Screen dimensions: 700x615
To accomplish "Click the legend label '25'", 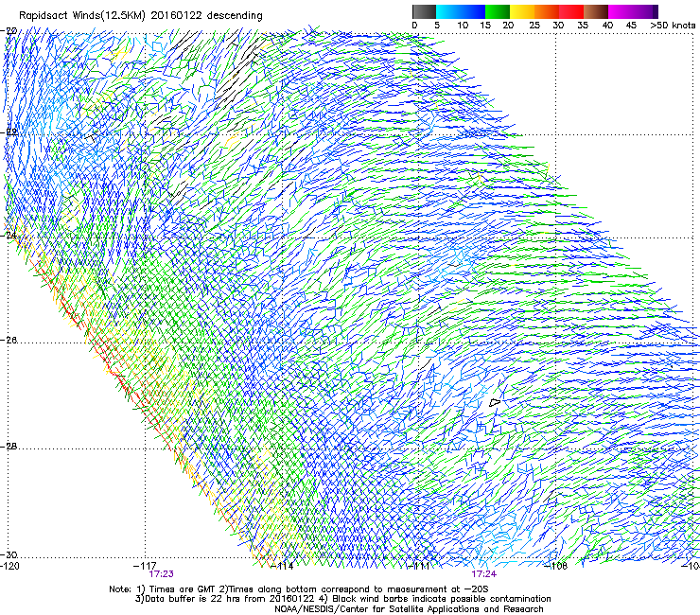I will point(534,26).
